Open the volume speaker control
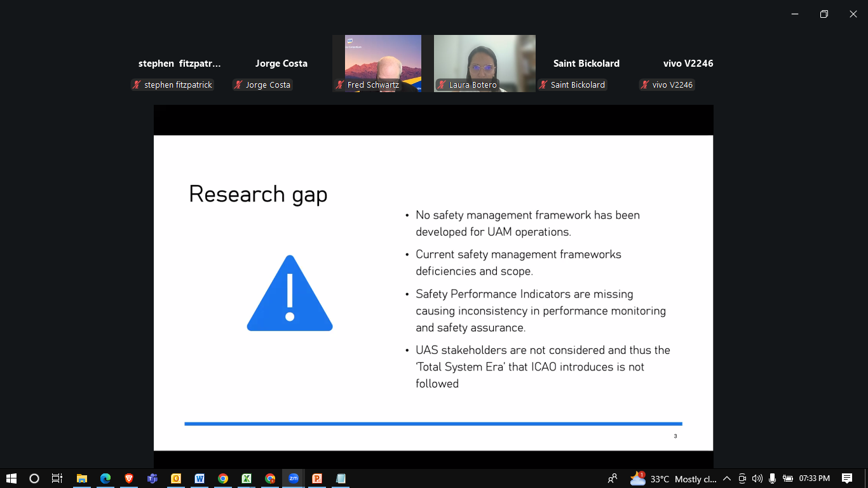Viewport: 868px width, 488px height. (x=757, y=478)
